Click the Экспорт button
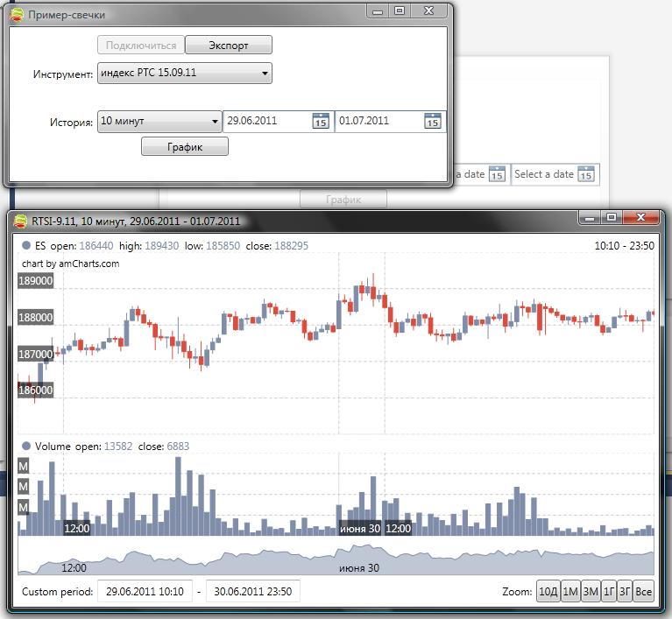Viewport: 672px width, 619px height. tap(229, 45)
